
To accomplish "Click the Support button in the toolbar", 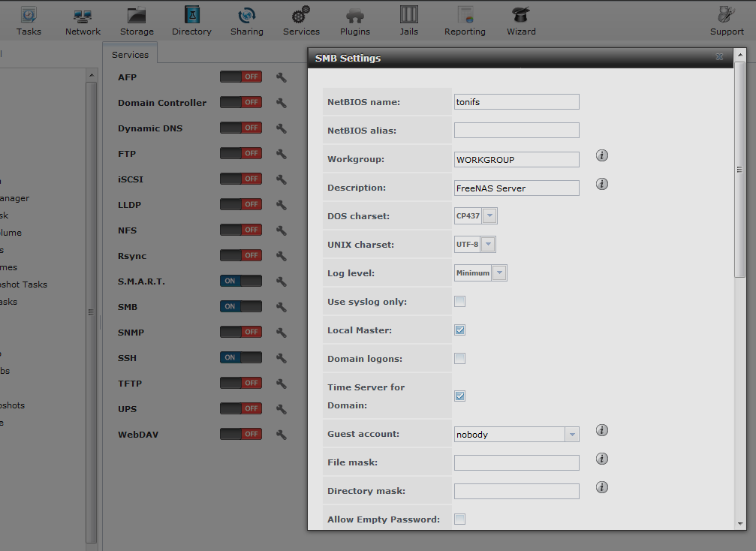I will tap(727, 20).
